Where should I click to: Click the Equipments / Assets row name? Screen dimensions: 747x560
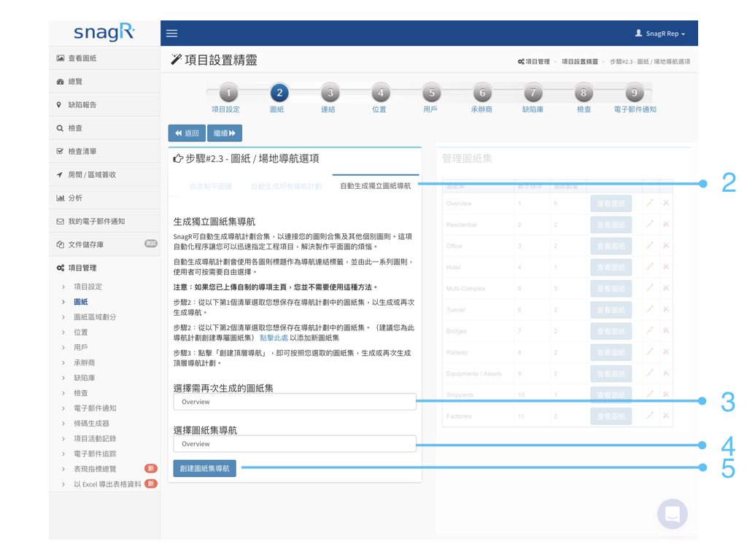click(x=474, y=374)
